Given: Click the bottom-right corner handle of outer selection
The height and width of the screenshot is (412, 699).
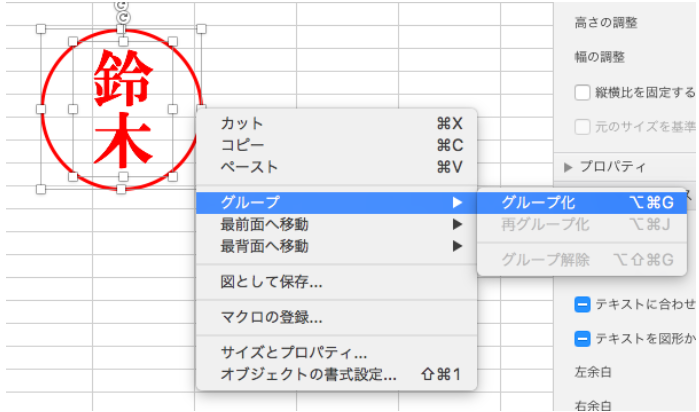Looking at the screenshot, I should tap(203, 188).
